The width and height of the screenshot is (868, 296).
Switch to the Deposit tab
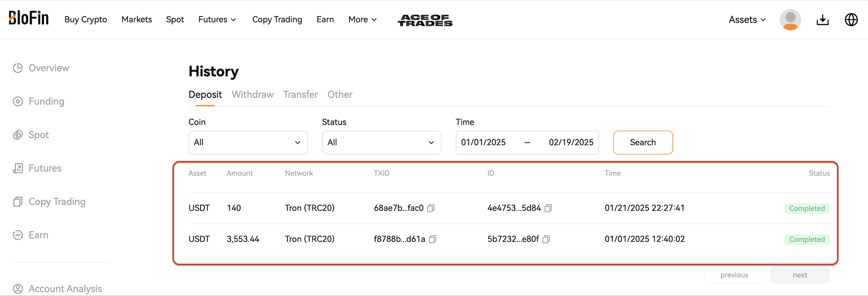(205, 94)
